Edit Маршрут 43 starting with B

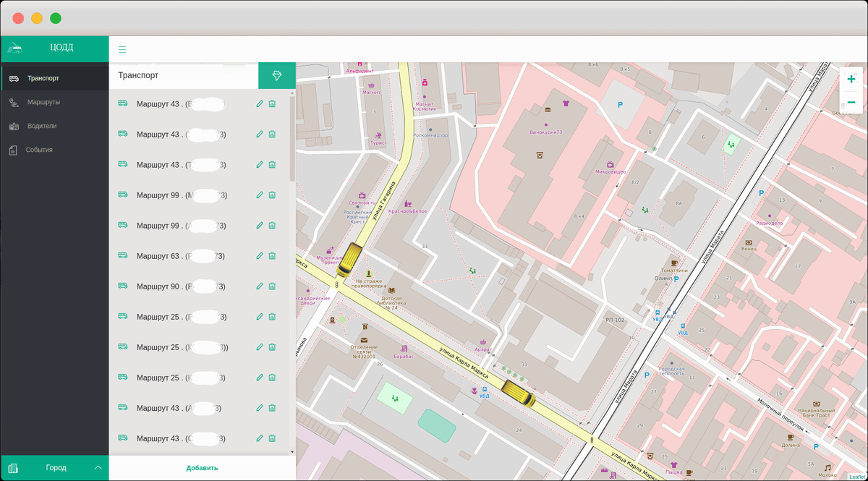click(x=260, y=104)
